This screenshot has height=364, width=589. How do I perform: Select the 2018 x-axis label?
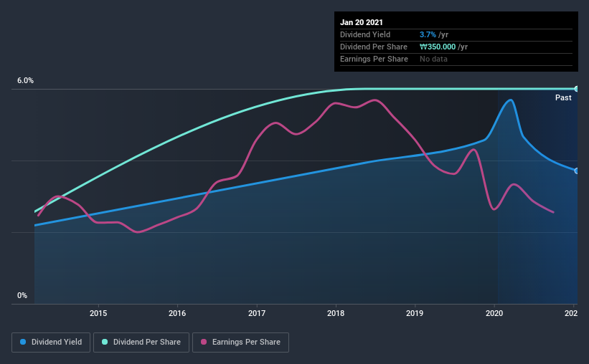(x=336, y=313)
